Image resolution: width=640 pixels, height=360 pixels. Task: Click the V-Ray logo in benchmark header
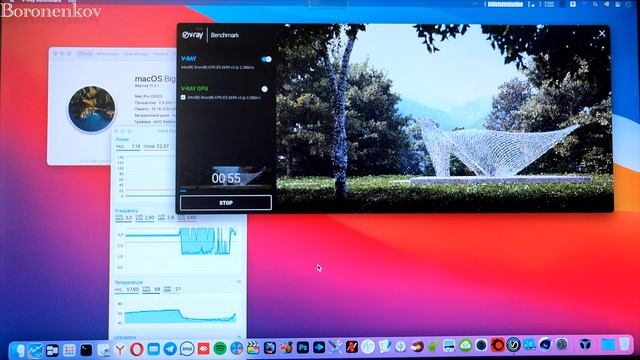(193, 35)
